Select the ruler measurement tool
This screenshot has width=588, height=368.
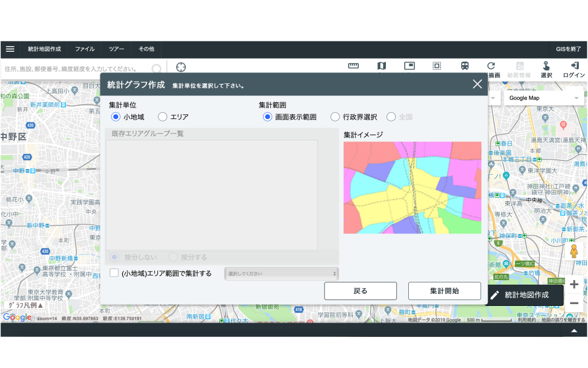[x=353, y=66]
